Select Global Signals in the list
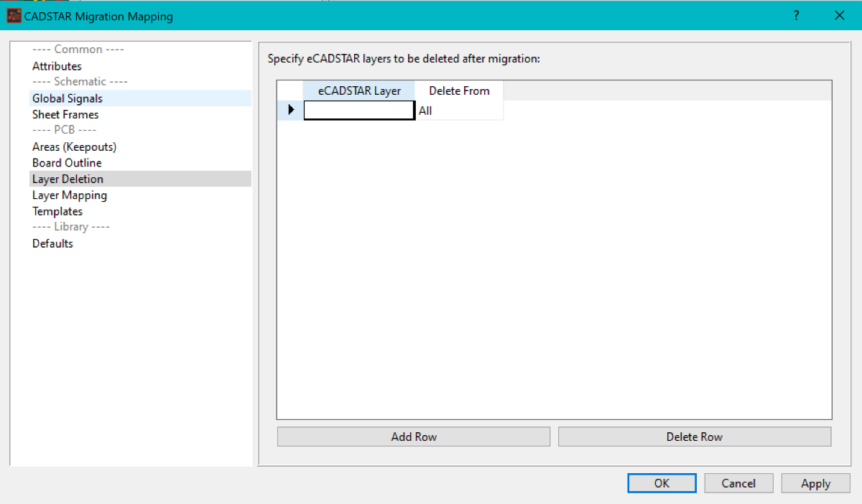The height and width of the screenshot is (504, 862). [68, 98]
